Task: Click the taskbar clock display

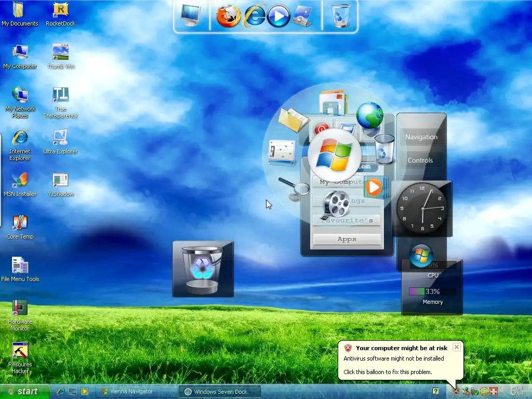Action: (517, 391)
